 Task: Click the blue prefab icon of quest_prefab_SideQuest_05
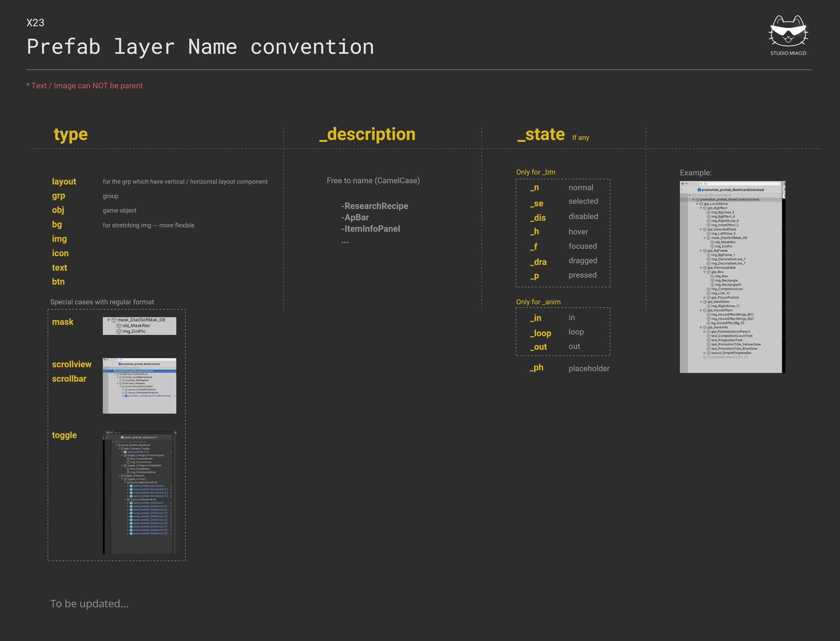[x=131, y=520]
